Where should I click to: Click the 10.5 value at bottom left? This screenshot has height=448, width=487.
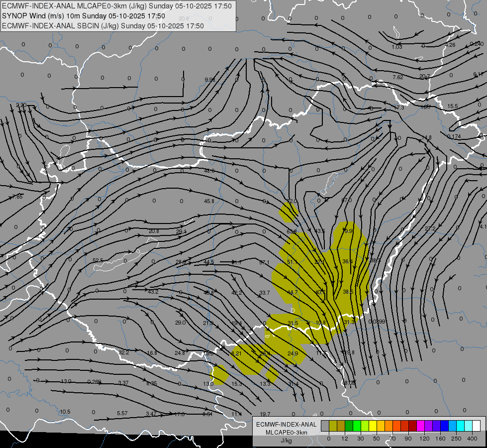(65, 412)
